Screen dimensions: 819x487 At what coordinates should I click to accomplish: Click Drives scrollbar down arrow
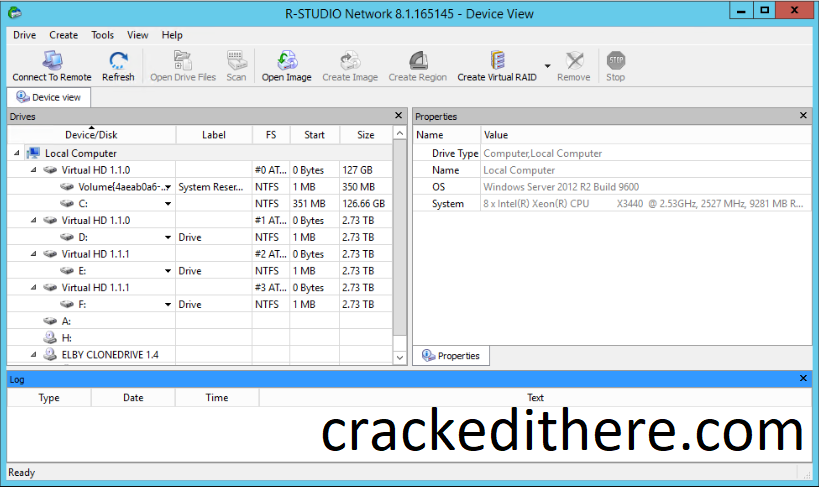click(x=400, y=357)
